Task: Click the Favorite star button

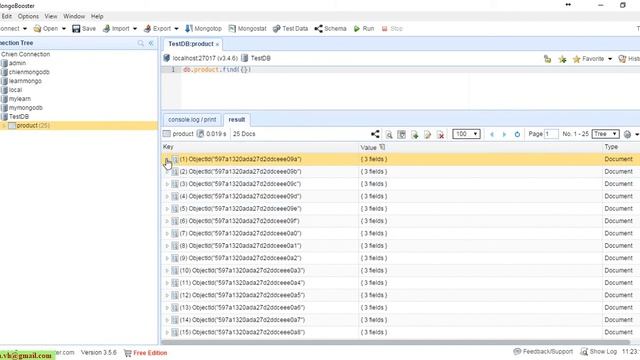Action: pos(588,59)
